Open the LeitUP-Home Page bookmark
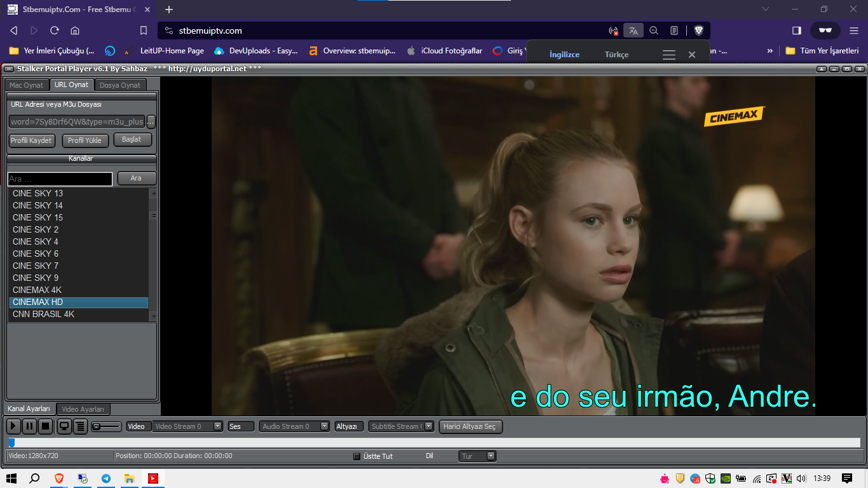The height and width of the screenshot is (488, 868). 165,51
